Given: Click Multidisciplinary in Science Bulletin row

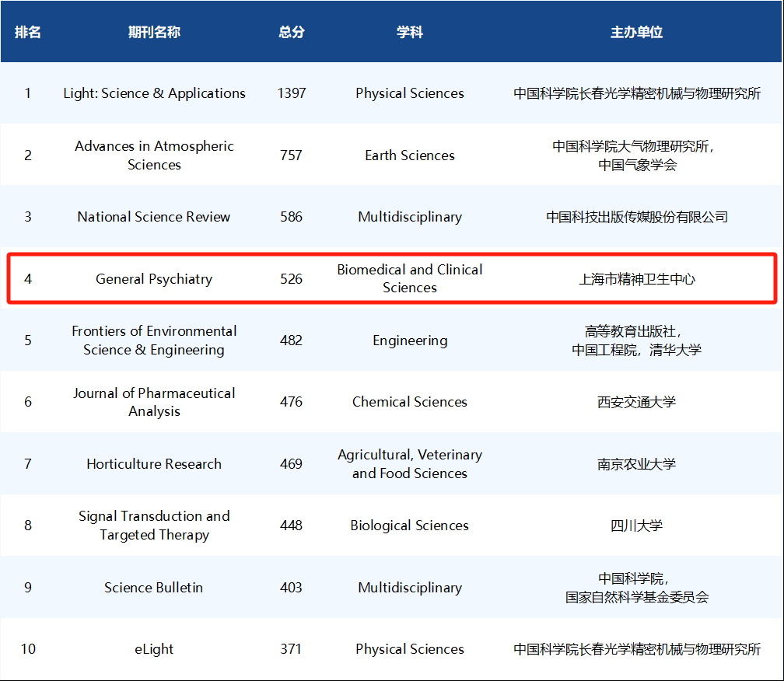Looking at the screenshot, I should point(409,588).
